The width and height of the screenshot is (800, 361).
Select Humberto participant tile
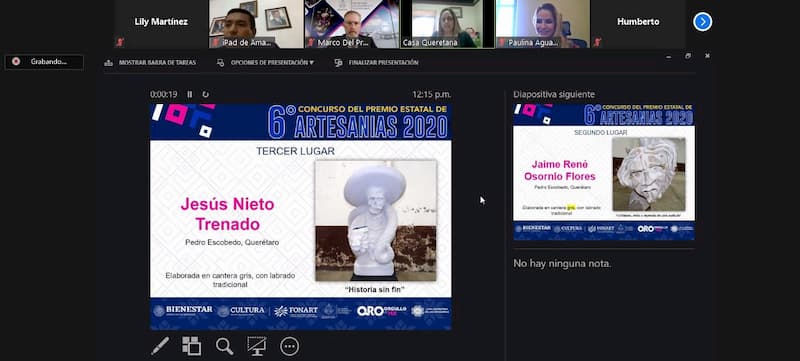pyautogui.click(x=638, y=24)
